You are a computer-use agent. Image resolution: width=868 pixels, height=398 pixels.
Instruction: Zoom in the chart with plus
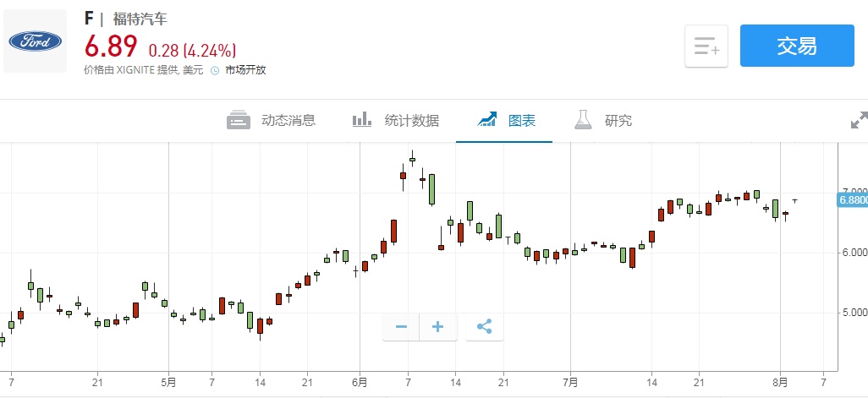438,327
